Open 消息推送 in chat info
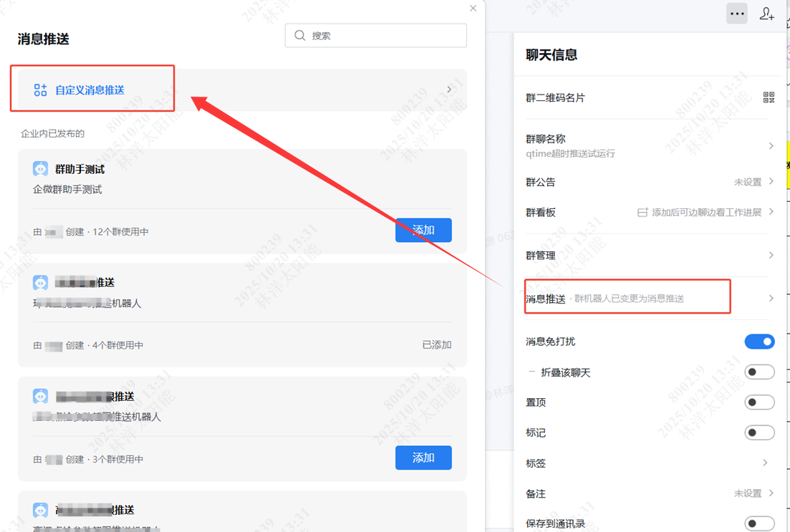Screen dimensions: 790x532 [650, 299]
